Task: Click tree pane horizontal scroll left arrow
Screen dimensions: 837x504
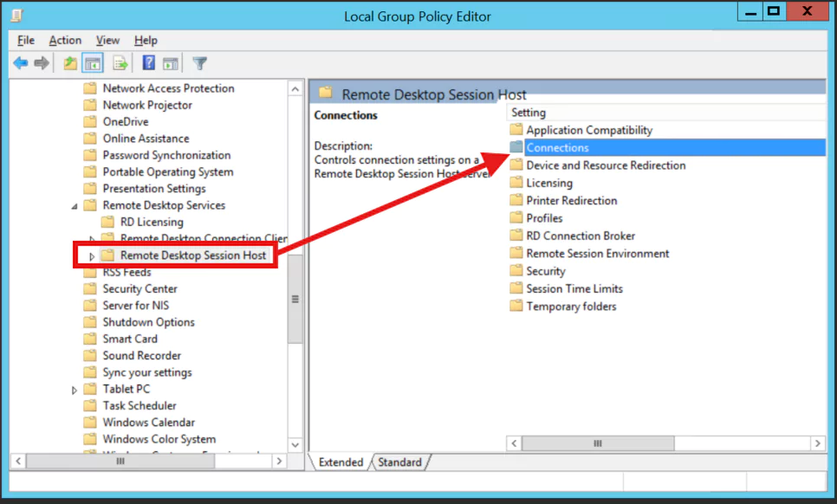Action: pyautogui.click(x=18, y=461)
